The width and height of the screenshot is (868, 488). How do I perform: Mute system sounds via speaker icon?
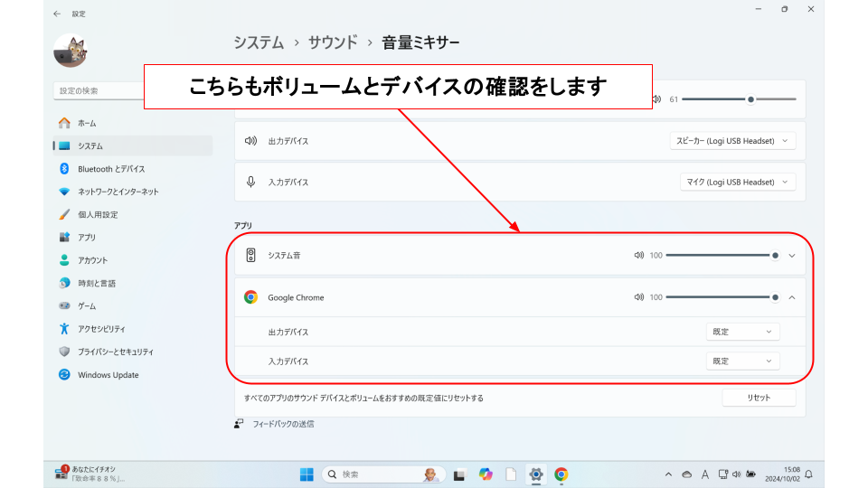[x=638, y=256]
